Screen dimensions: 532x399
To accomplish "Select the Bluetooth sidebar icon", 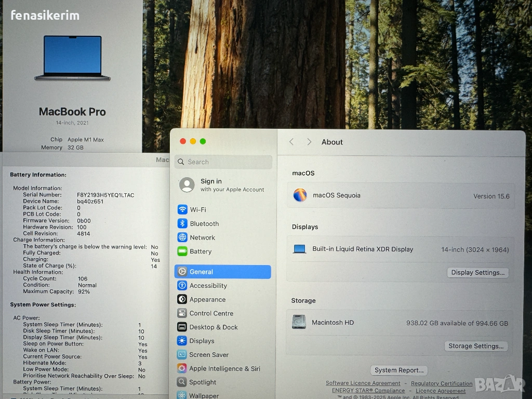I will pyautogui.click(x=182, y=223).
